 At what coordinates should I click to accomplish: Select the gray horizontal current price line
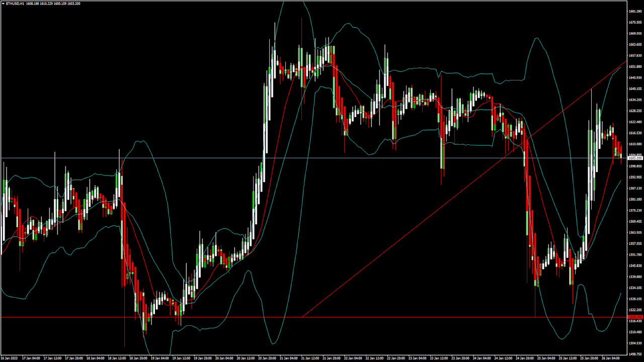coord(352,158)
